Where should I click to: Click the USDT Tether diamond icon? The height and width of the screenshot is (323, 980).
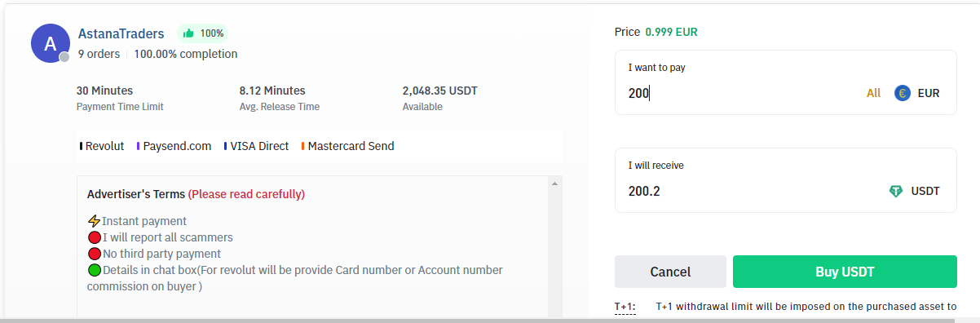[x=896, y=191]
